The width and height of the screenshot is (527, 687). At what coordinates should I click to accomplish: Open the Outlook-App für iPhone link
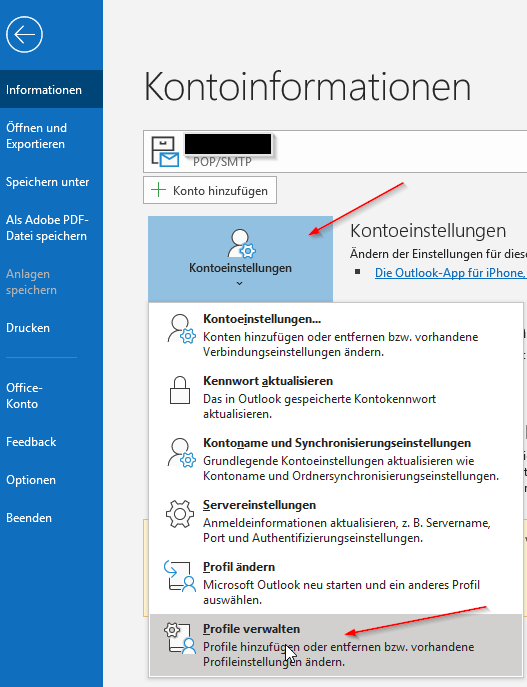click(451, 273)
